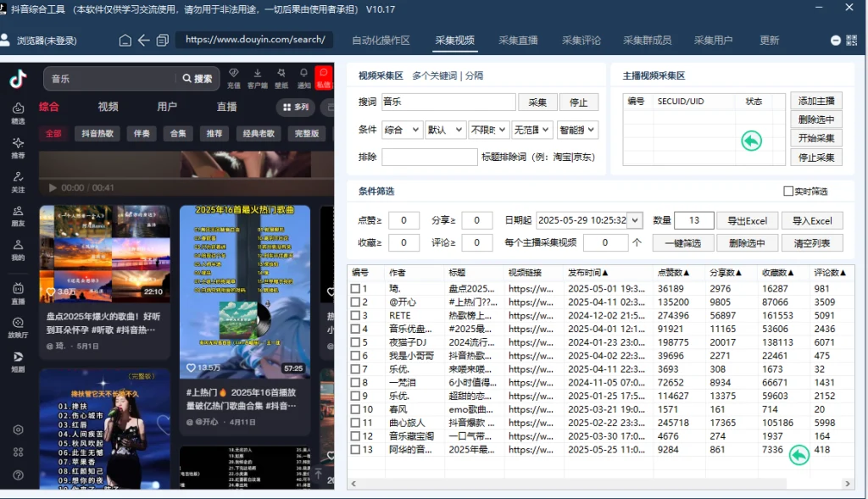Click the 停止 button beside 采集

tap(578, 103)
